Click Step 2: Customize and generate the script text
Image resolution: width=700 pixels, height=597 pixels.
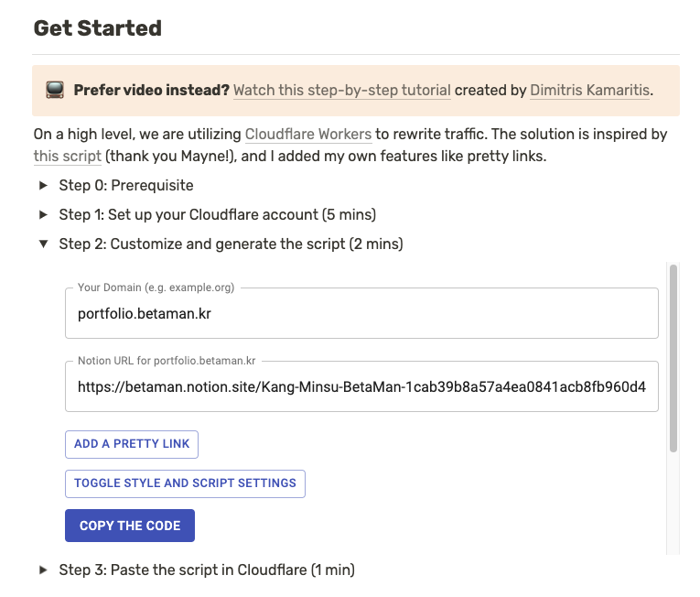(x=231, y=244)
